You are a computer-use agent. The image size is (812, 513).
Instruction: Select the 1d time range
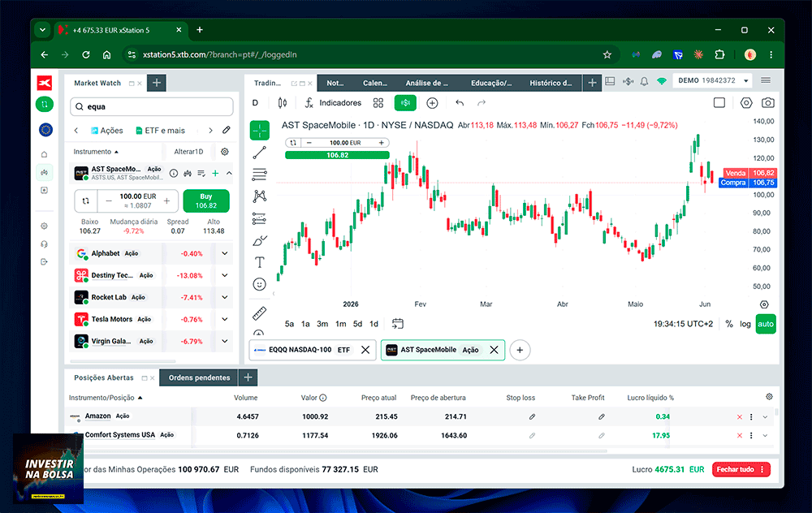pyautogui.click(x=374, y=324)
